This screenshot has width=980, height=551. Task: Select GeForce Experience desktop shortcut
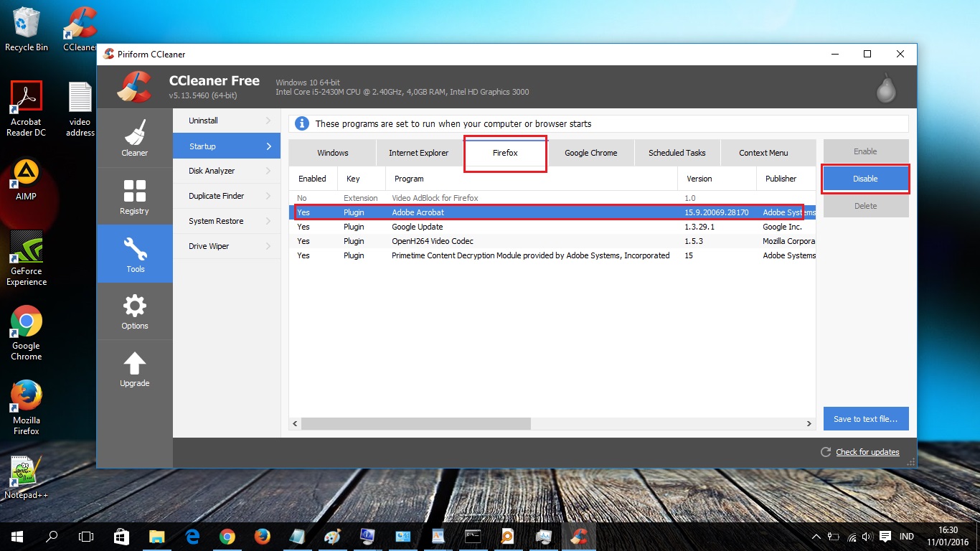27,258
